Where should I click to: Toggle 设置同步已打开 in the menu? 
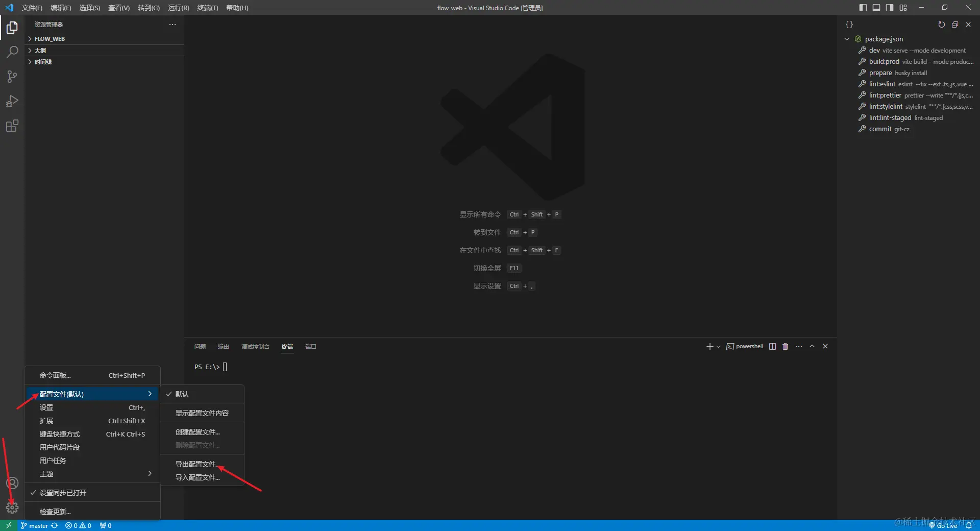[x=92, y=493]
